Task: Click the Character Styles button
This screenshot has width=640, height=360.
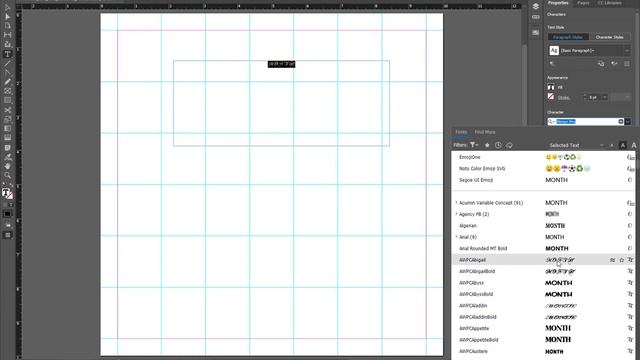Action: [609, 37]
